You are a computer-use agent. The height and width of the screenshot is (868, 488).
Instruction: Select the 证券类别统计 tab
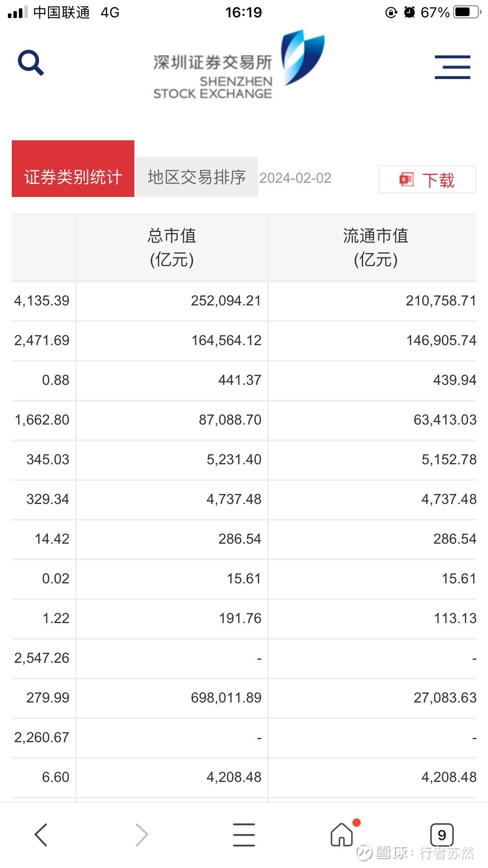73,177
